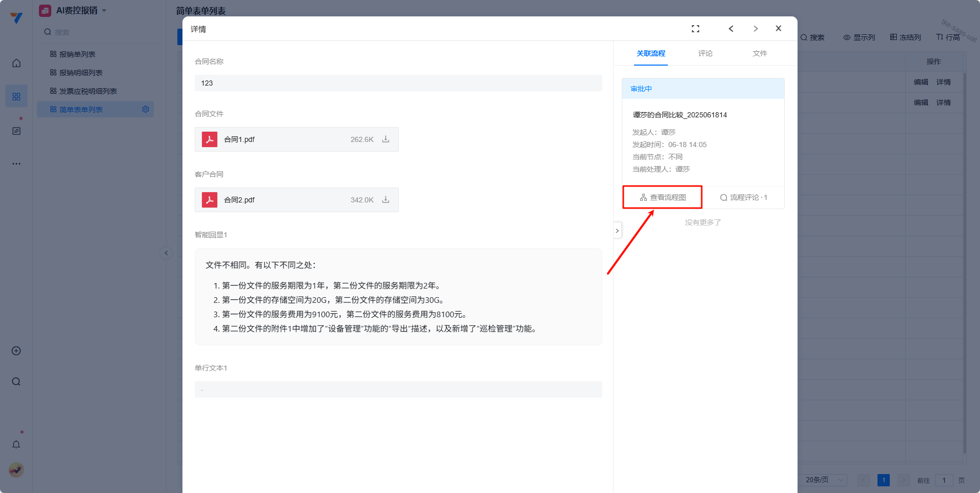
Task: Select 报销单列表 in the navigation tree
Action: point(77,54)
